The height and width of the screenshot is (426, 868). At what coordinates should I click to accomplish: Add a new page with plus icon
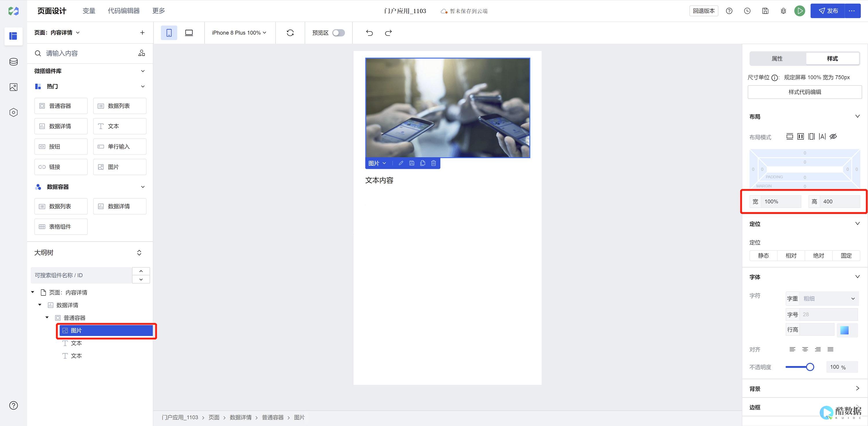142,33
